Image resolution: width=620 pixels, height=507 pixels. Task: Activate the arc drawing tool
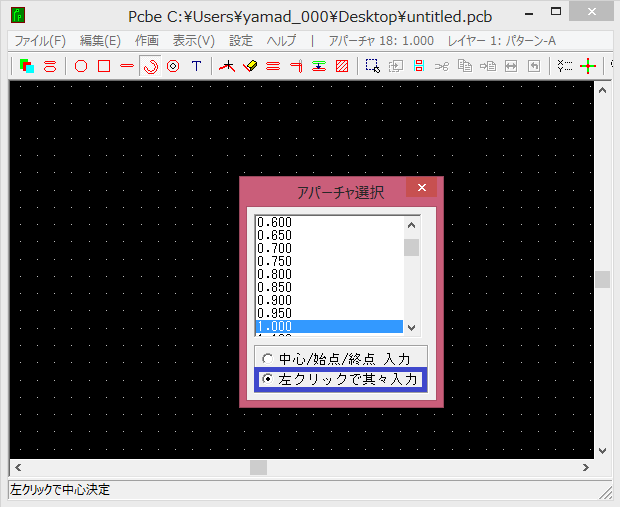tap(151, 66)
